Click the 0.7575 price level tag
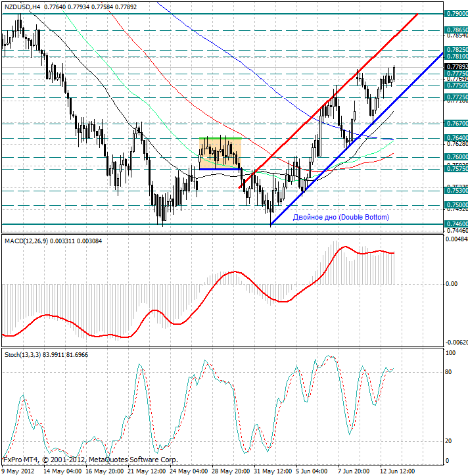The image size is (468, 476). click(x=456, y=169)
